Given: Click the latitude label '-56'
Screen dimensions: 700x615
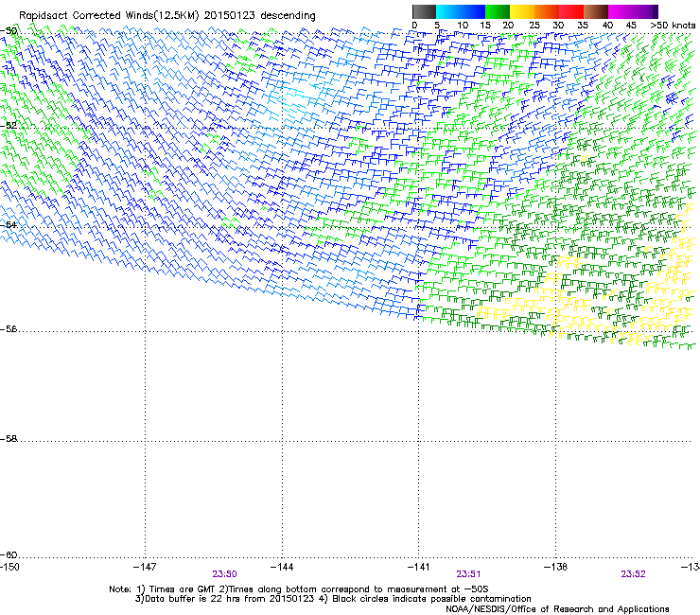Looking at the screenshot, I should (9, 329).
